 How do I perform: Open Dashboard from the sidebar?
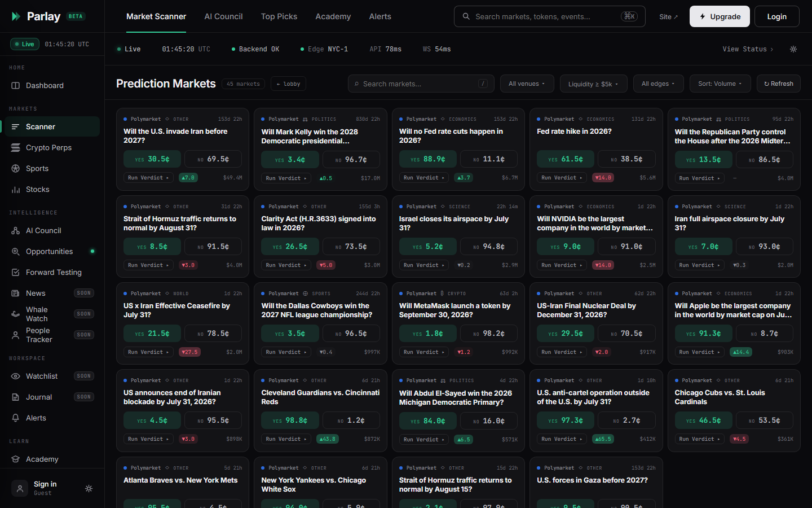(x=52, y=85)
